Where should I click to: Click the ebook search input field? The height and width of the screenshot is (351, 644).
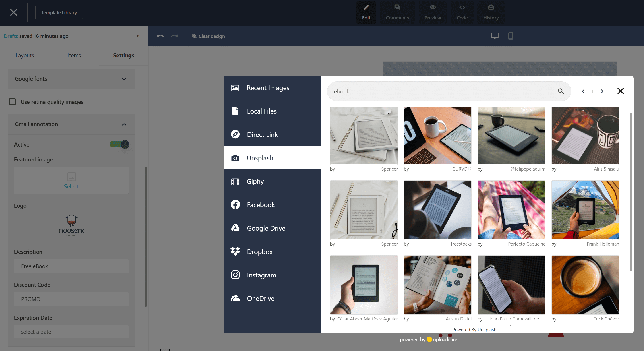450,91
